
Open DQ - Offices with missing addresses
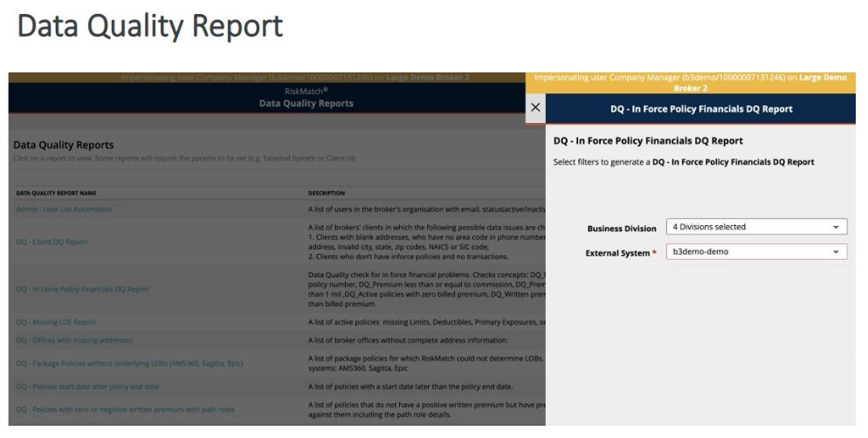tap(74, 339)
